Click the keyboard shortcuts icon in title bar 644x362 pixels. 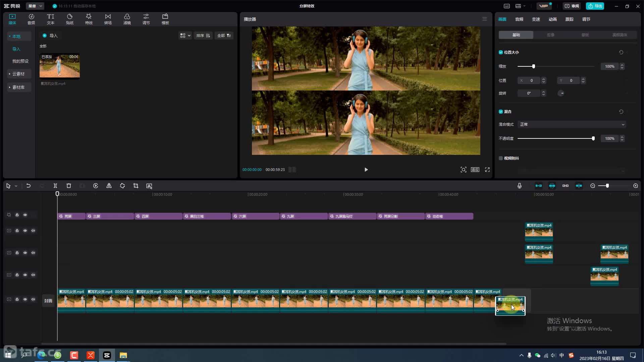tap(507, 6)
